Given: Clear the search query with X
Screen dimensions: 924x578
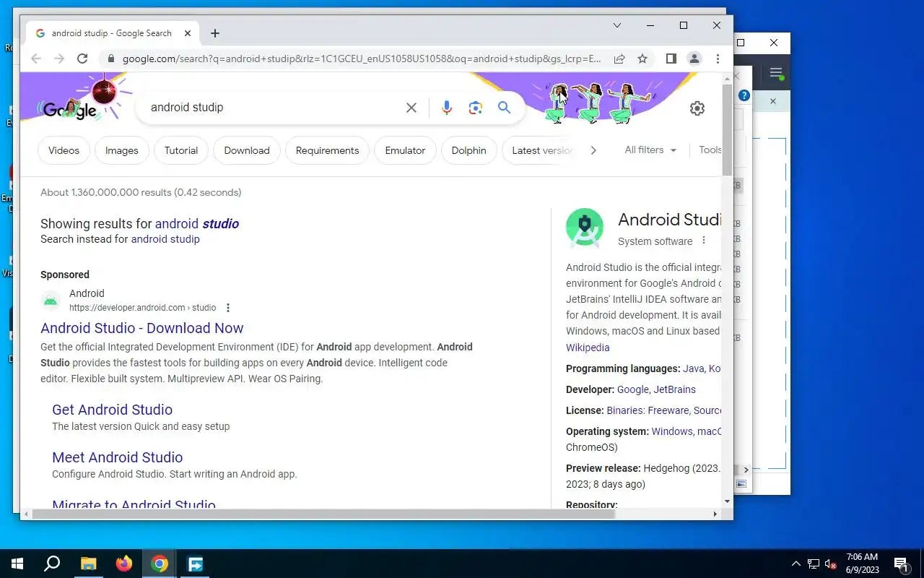Looking at the screenshot, I should (x=411, y=108).
